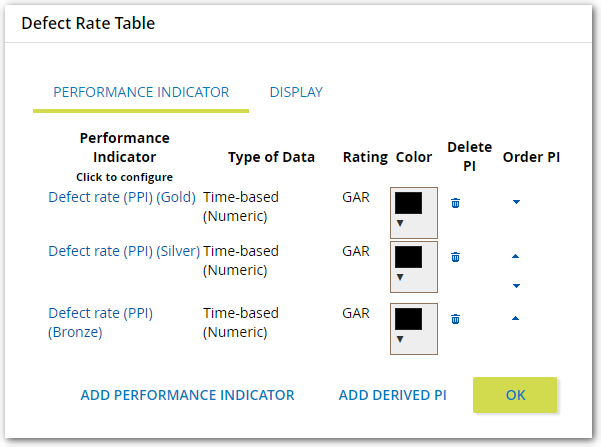This screenshot has width=601, height=447.
Task: Click the black color swatch for Gold
Action: (x=408, y=203)
